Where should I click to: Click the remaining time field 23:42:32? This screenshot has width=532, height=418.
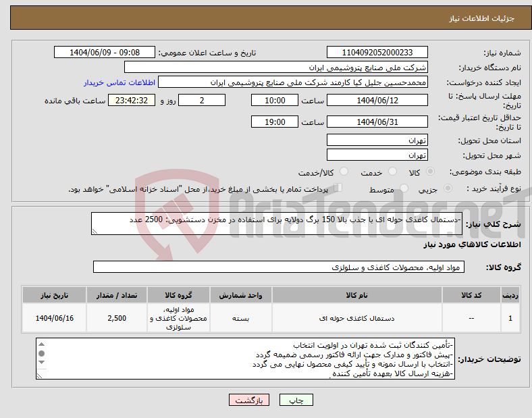pos(132,100)
